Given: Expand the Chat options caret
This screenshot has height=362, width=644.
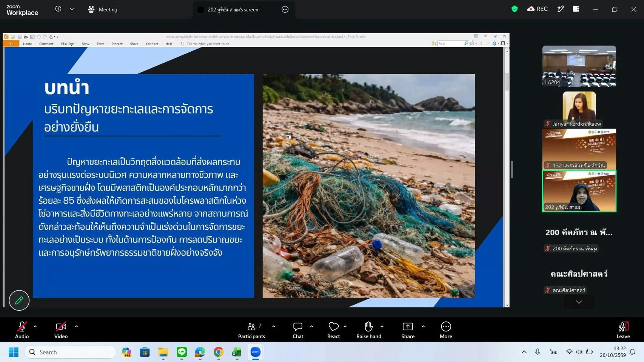Looking at the screenshot, I should point(311,327).
